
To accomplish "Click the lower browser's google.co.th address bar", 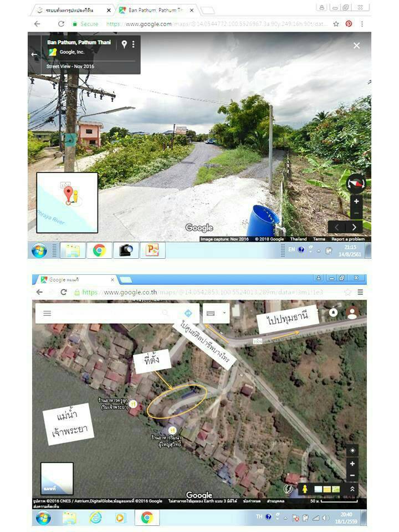I will coord(207,292).
